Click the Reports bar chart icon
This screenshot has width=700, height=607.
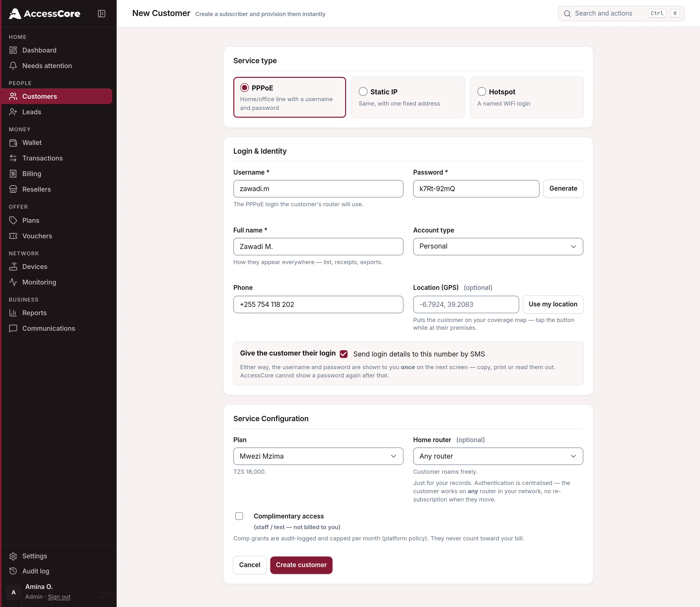(x=13, y=313)
